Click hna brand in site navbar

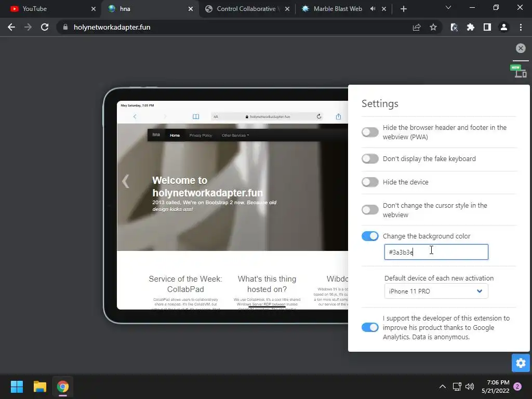click(156, 135)
